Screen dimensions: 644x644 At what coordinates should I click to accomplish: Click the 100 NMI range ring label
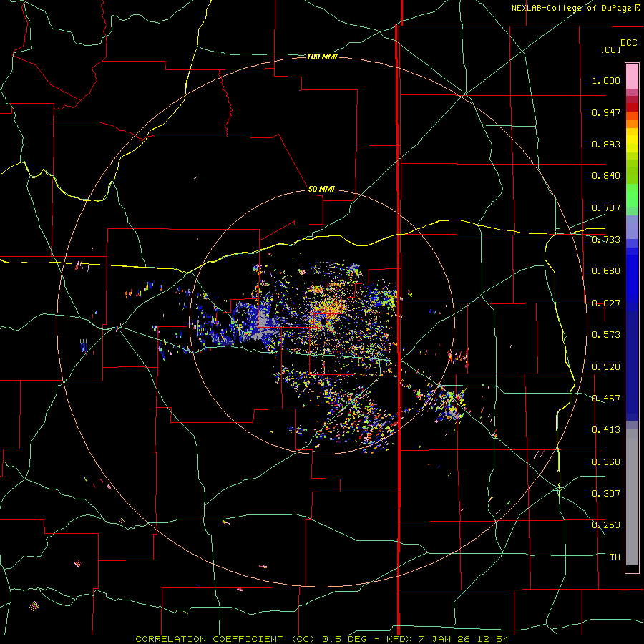(x=322, y=57)
